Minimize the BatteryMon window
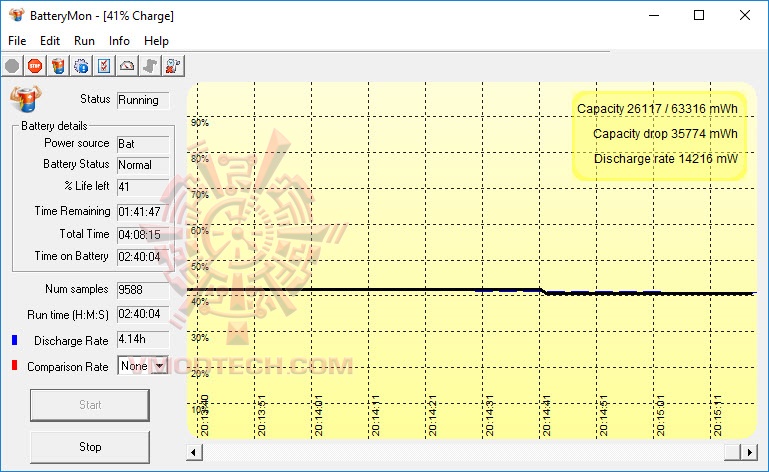The image size is (769, 472). [x=654, y=15]
